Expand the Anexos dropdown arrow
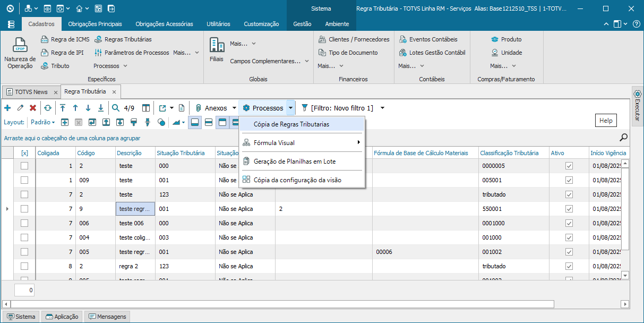The width and height of the screenshot is (644, 323). coord(234,108)
